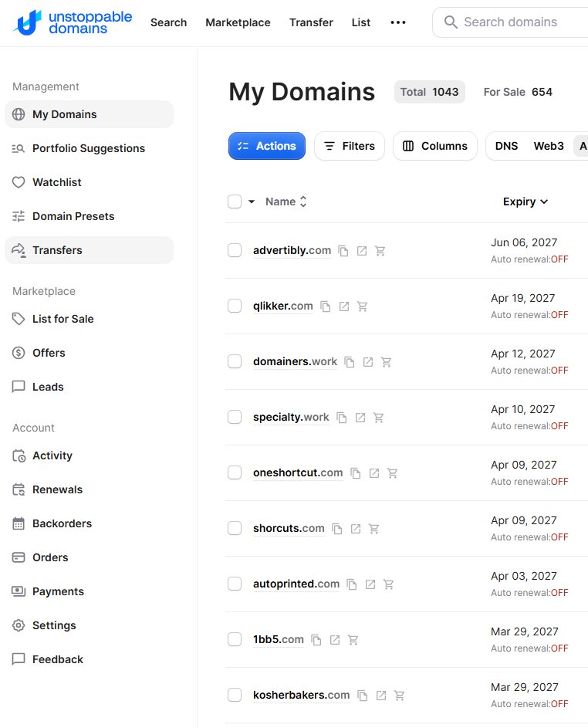Check the domainers.work row checkbox
Image resolution: width=588 pixels, height=728 pixels.
[x=235, y=361]
